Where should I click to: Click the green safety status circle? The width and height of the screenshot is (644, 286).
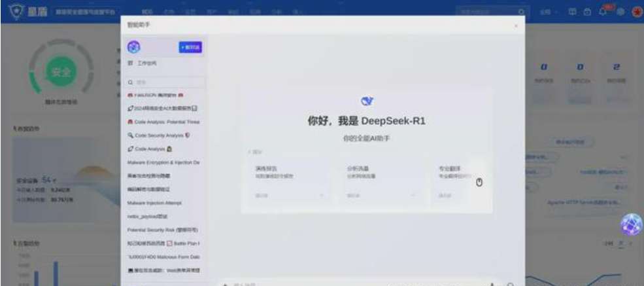[61, 72]
